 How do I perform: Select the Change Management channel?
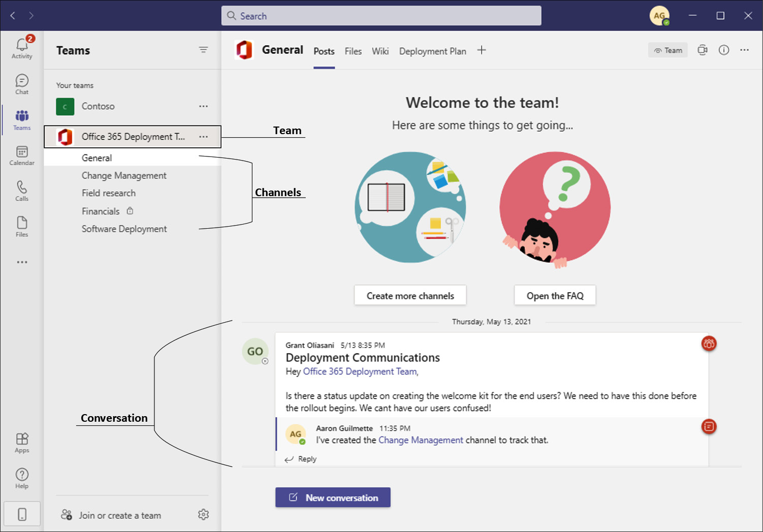pyautogui.click(x=133, y=175)
